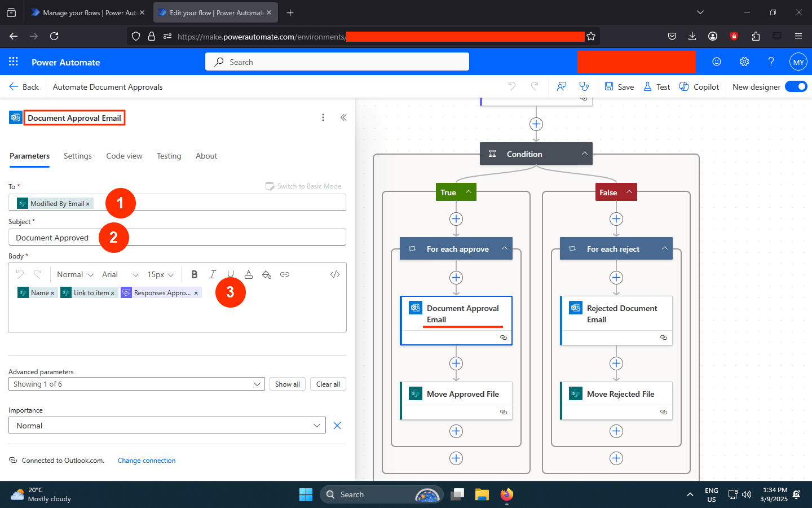Remove the Importance parameter with X
This screenshot has width=812, height=508.
(x=337, y=426)
